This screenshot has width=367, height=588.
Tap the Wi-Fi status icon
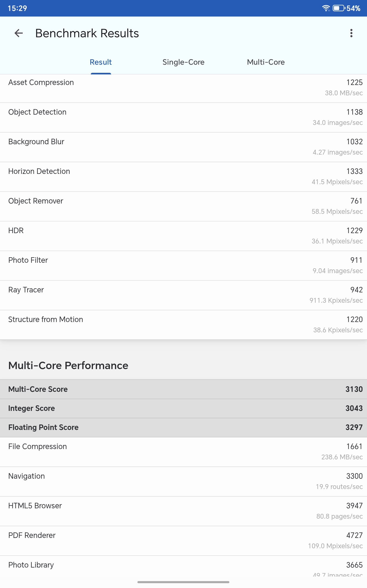click(x=326, y=8)
